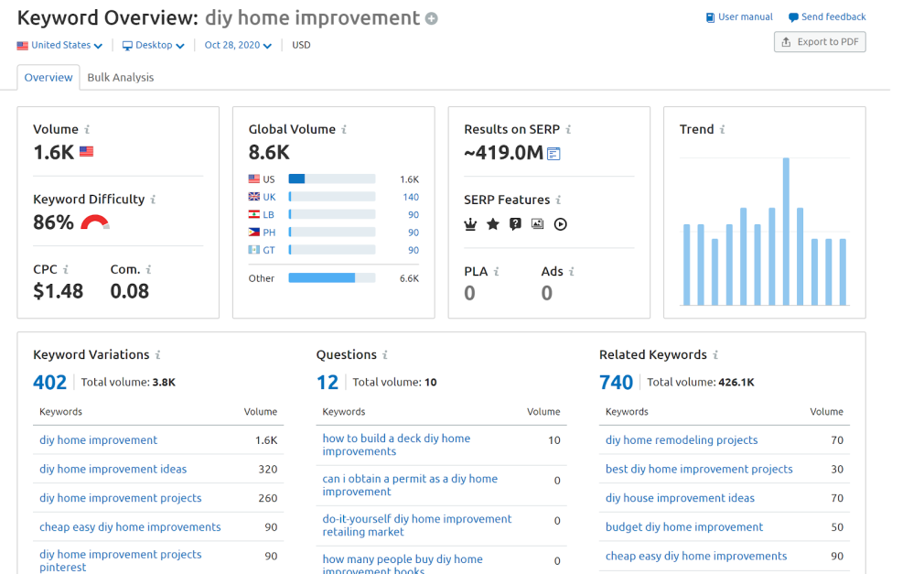Show info tooltip next to Keyword Difficulty
This screenshot has width=924, height=574.
click(x=153, y=200)
